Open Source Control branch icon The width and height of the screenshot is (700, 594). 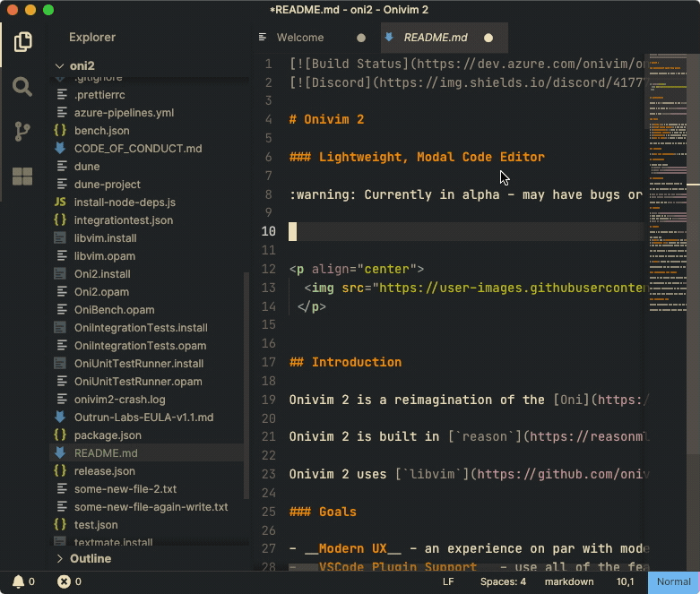[x=22, y=131]
